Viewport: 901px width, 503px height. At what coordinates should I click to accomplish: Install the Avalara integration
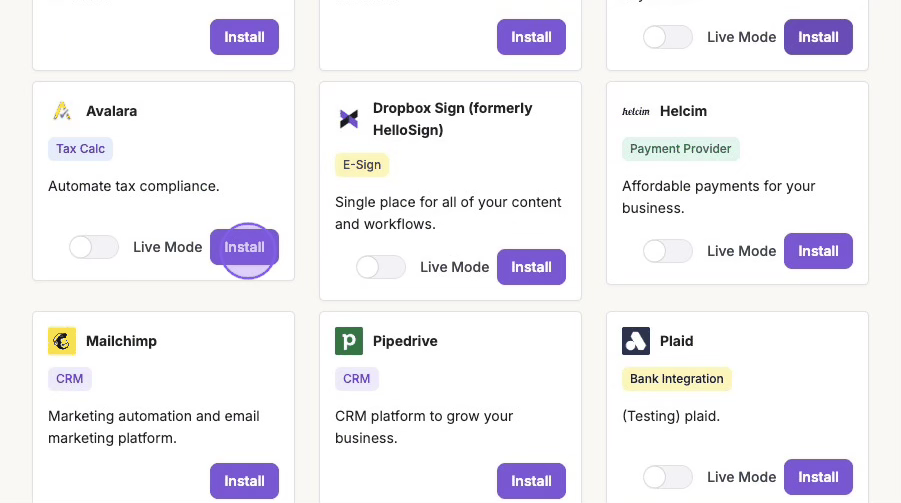coord(244,247)
